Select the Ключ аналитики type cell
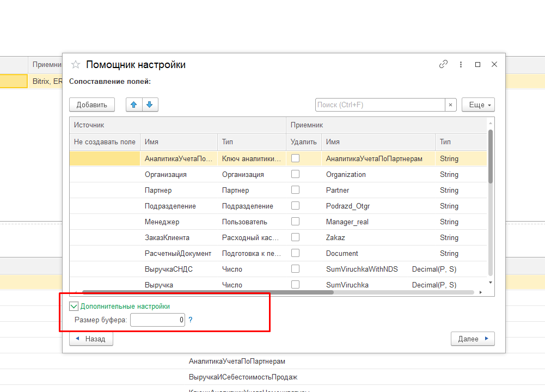Viewport: 545px width, 392px height. (x=252, y=158)
